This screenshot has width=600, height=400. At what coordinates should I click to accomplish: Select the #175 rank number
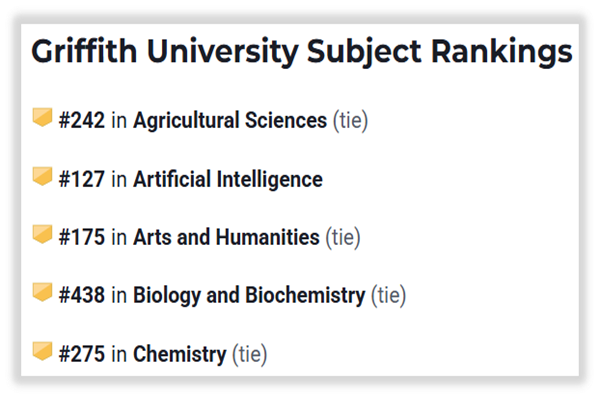[x=82, y=238]
